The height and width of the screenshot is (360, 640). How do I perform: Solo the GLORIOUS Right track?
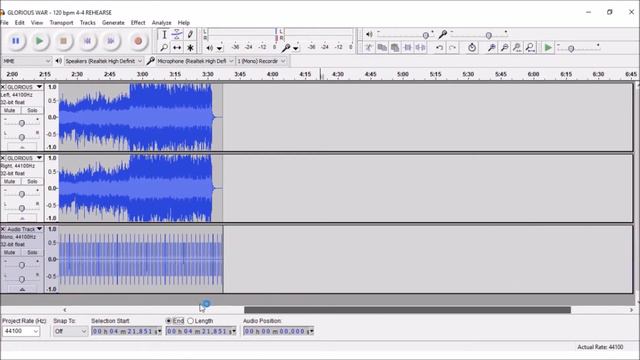pos(32,181)
